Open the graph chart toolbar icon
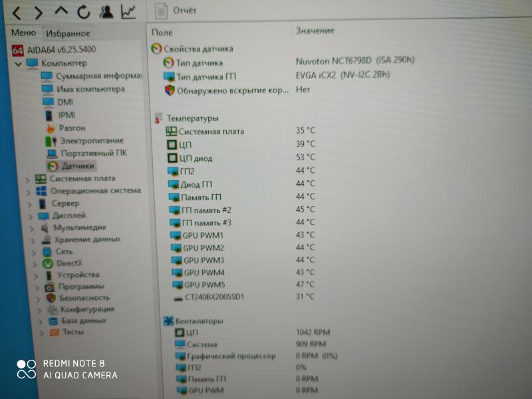Image resolution: width=532 pixels, height=399 pixels. pos(129,11)
